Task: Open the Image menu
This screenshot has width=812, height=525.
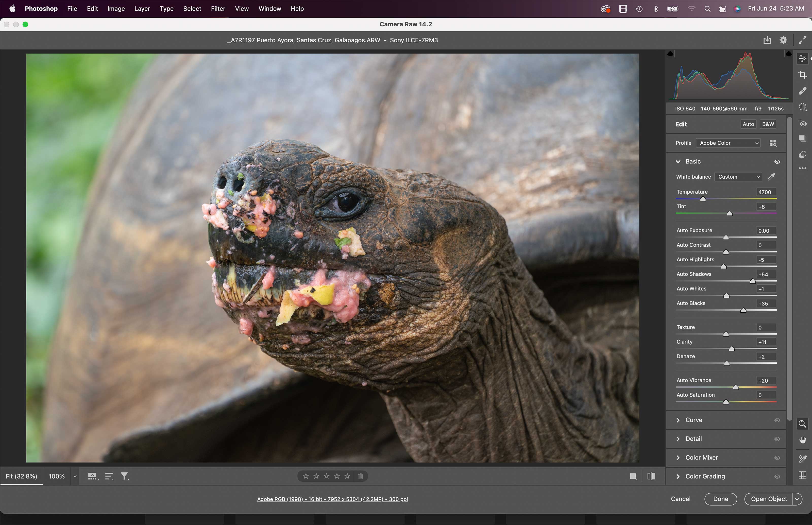Action: [116, 9]
